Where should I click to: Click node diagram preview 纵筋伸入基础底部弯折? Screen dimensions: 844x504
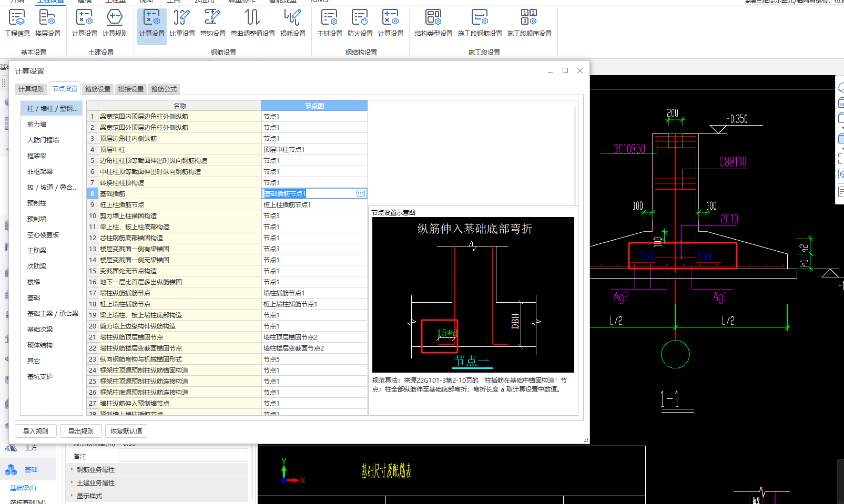(473, 294)
